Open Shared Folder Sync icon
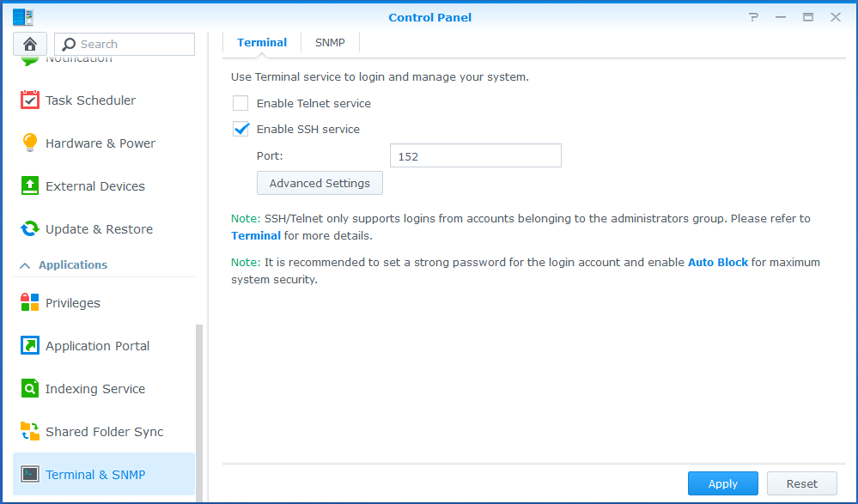 [29, 431]
